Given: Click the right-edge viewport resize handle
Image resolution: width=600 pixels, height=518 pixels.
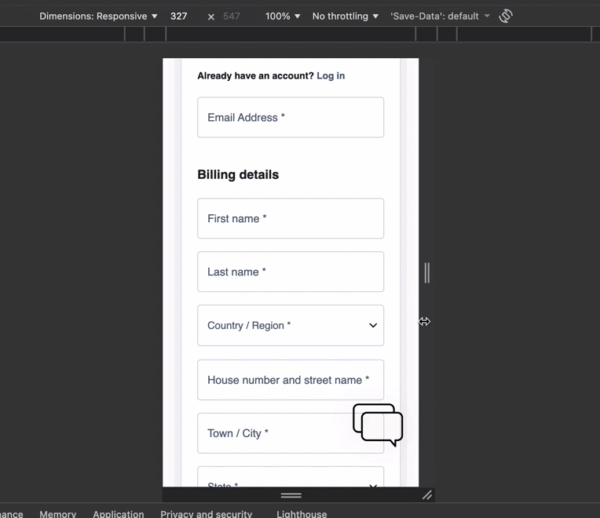Looking at the screenshot, I should (427, 273).
